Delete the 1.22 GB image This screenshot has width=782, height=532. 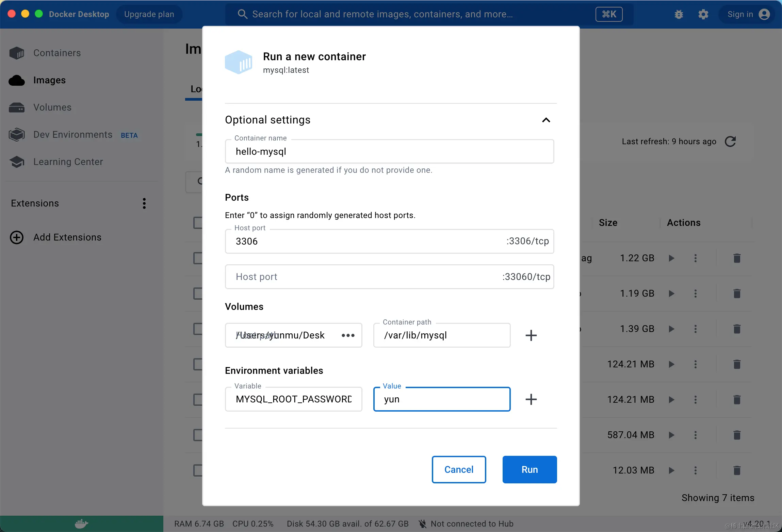737,258
